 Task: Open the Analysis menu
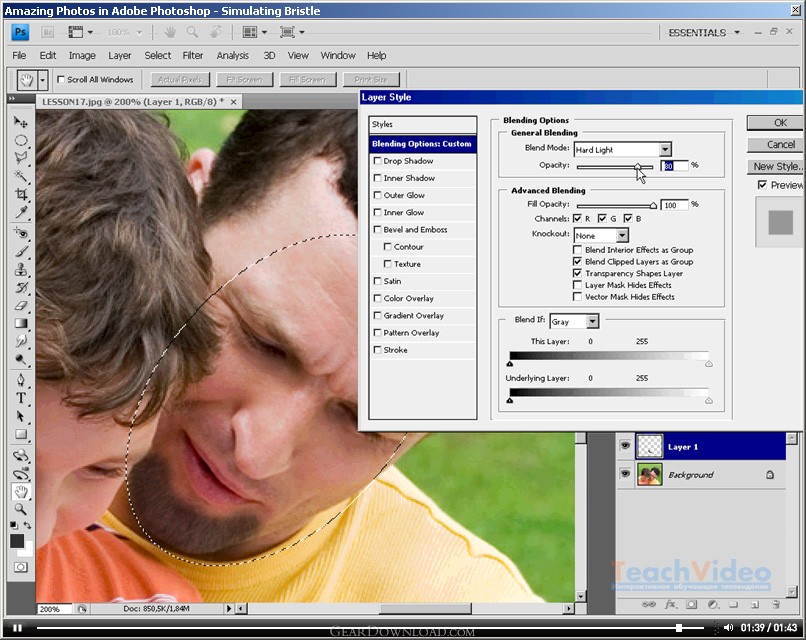(232, 56)
